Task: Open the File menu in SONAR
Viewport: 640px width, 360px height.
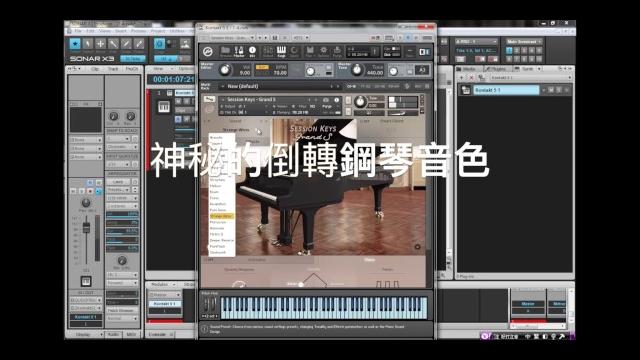Action: (x=78, y=31)
